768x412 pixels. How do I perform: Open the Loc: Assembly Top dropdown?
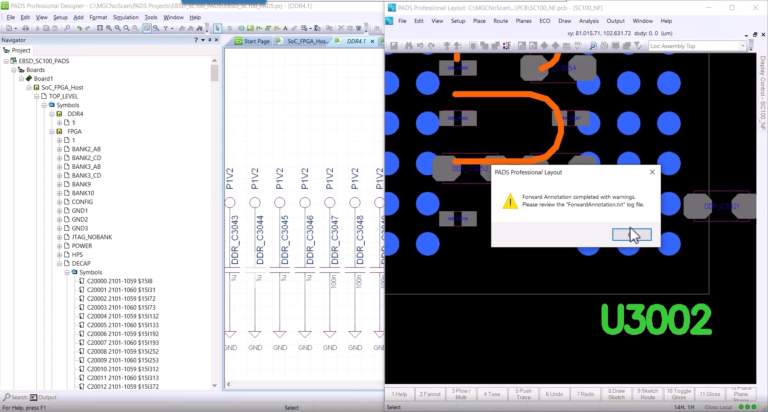[697, 46]
